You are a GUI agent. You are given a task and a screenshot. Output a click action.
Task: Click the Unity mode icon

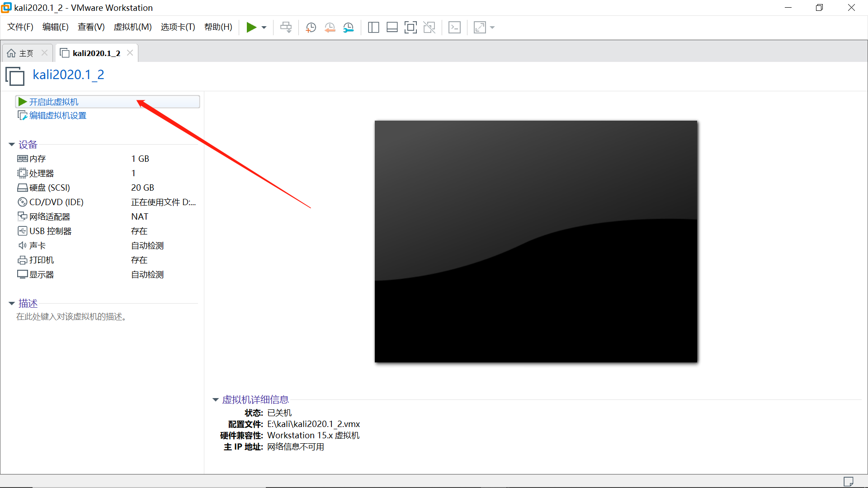(x=429, y=28)
